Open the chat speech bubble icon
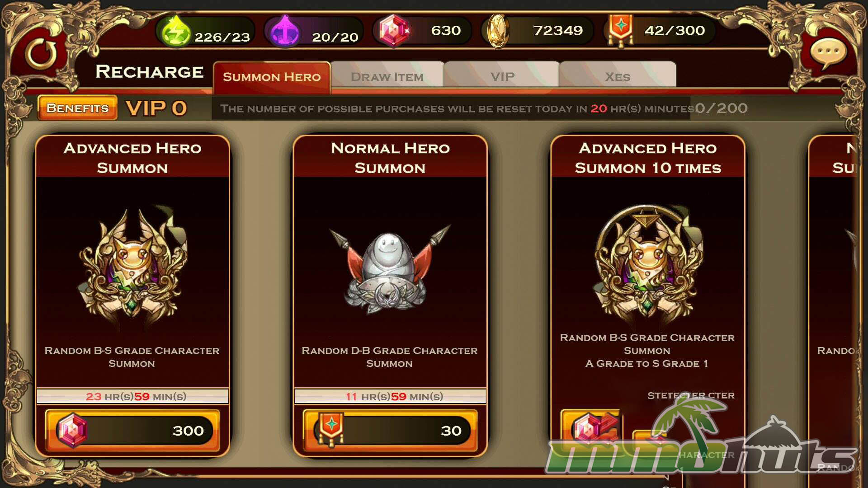Screen dimensions: 868x488 [827, 53]
